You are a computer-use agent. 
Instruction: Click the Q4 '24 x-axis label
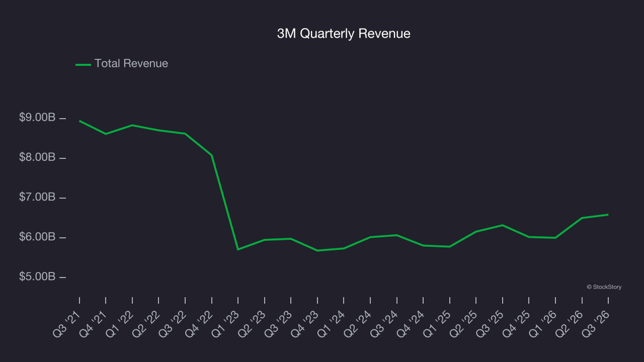click(411, 323)
